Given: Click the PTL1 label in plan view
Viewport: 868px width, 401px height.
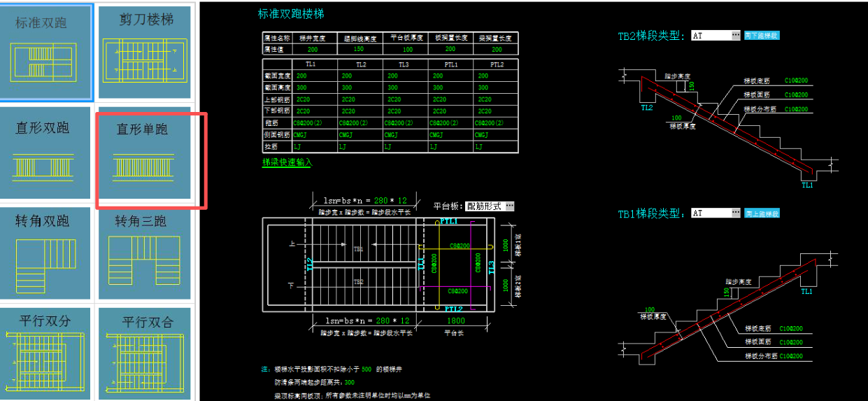Looking at the screenshot, I should (x=450, y=221).
